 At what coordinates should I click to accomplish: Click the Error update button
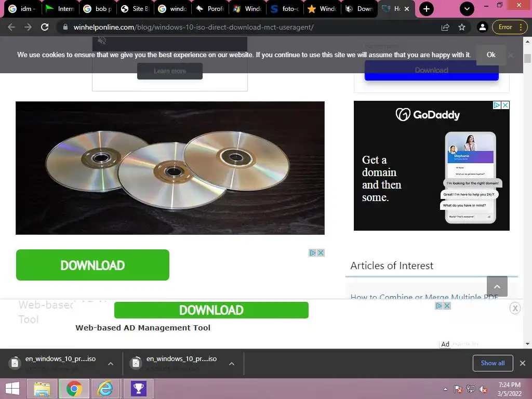coord(509,27)
